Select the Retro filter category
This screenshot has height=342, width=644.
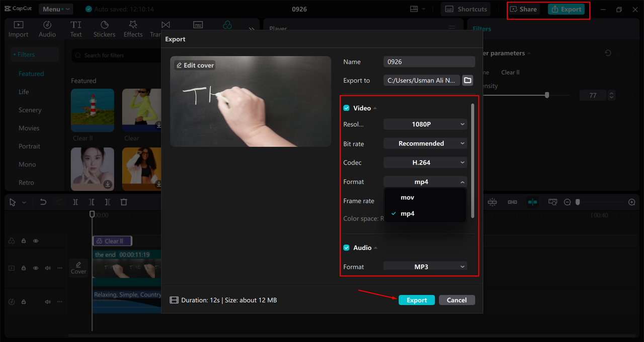(x=27, y=182)
